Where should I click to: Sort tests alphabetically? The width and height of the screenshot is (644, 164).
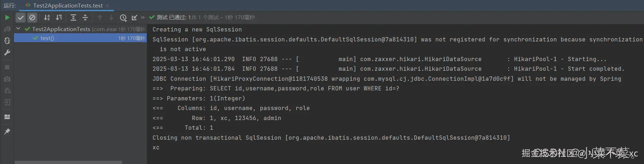(47, 18)
